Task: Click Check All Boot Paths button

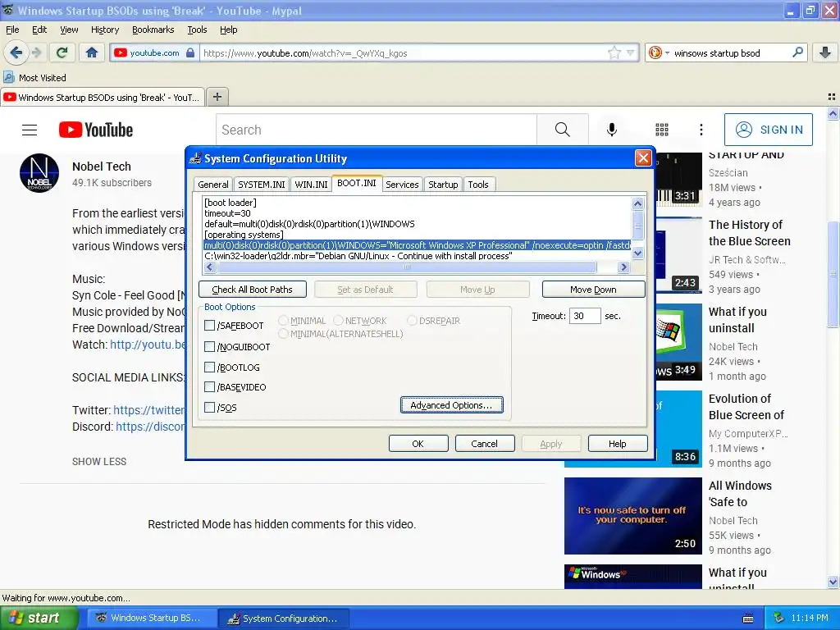Action: pyautogui.click(x=253, y=290)
